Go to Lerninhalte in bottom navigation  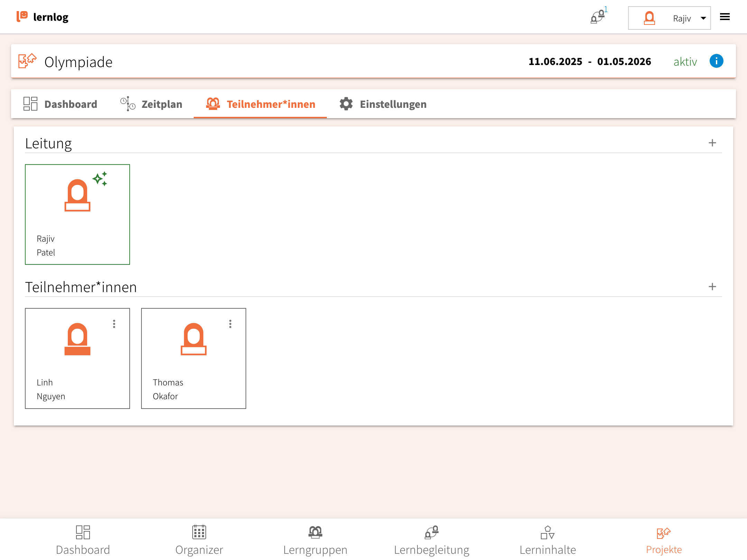point(547,540)
